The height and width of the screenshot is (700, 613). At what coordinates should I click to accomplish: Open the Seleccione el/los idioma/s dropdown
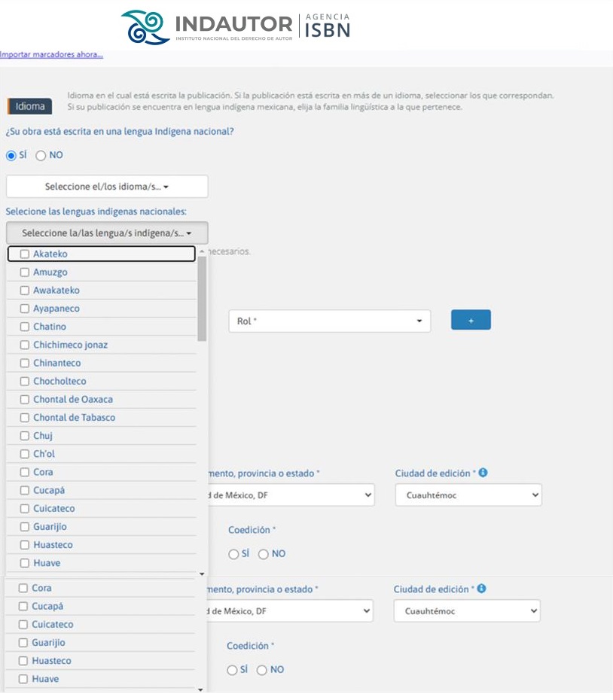click(107, 187)
